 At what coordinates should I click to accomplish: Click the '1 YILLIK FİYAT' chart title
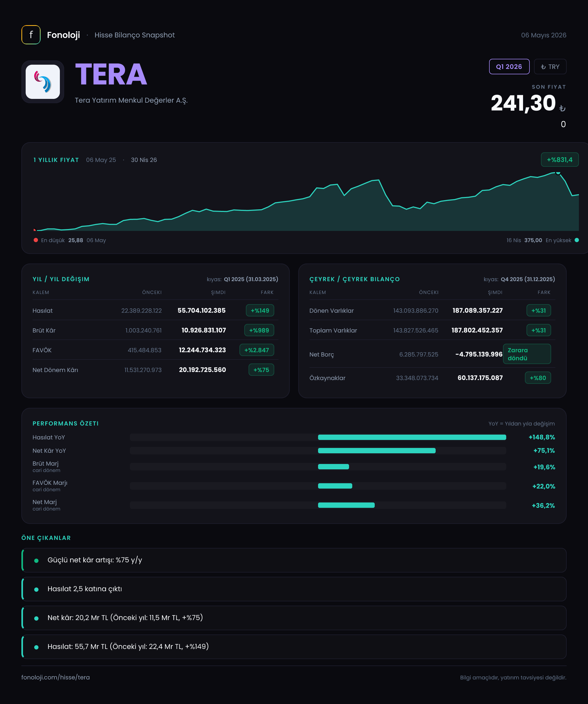(x=56, y=160)
